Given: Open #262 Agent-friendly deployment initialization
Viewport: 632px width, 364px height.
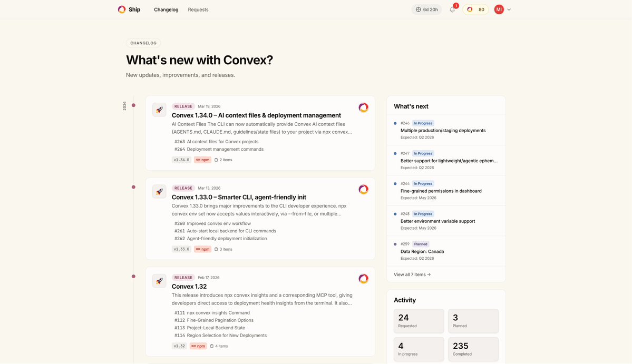Looking at the screenshot, I should coord(220,239).
